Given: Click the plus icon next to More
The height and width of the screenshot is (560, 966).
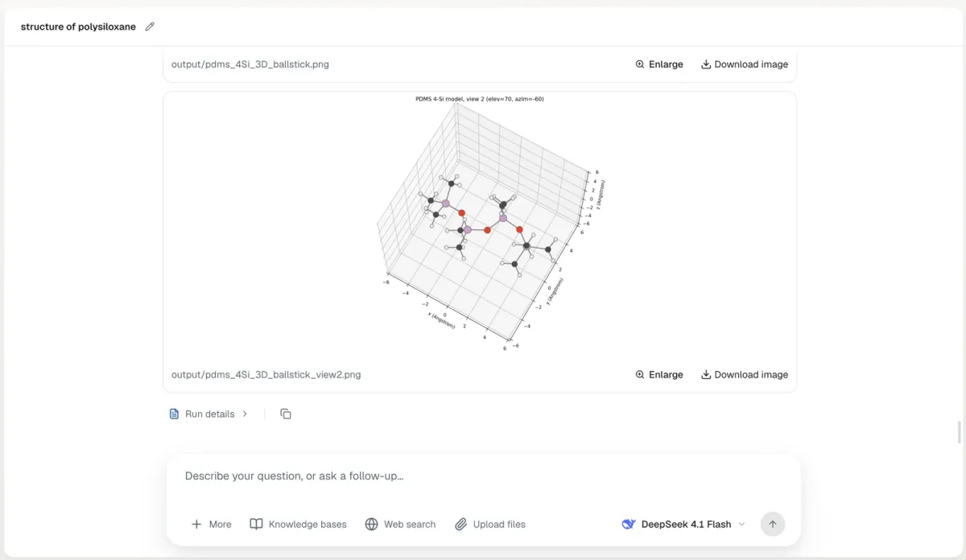Looking at the screenshot, I should (x=196, y=525).
